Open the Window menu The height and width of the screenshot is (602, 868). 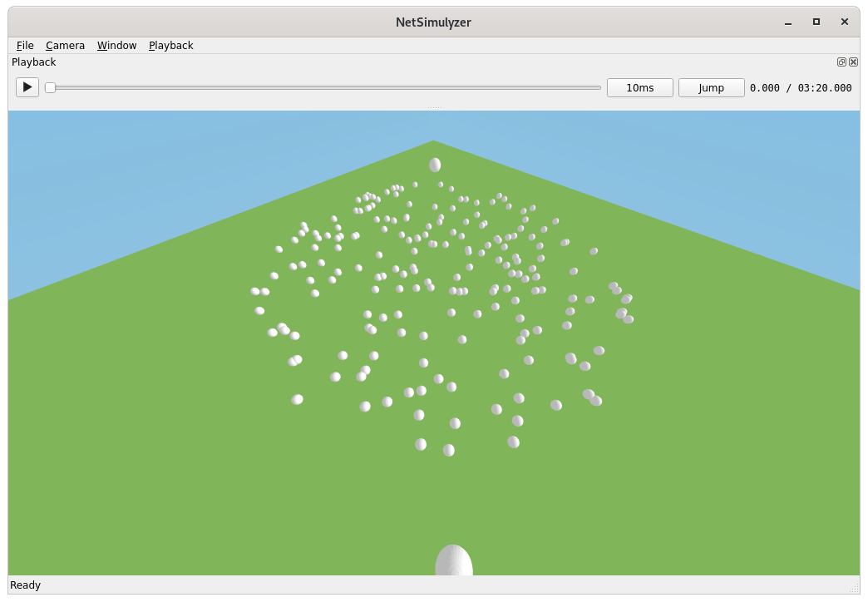pyautogui.click(x=116, y=46)
